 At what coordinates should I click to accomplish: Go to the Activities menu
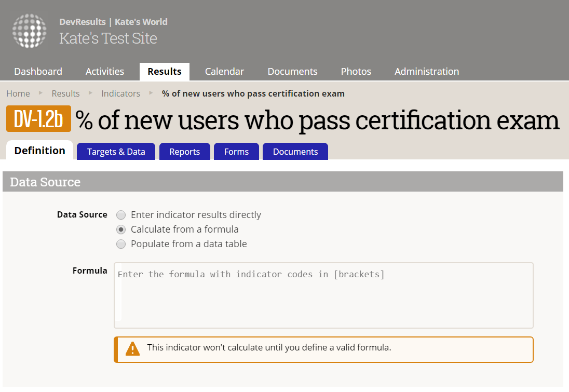tap(105, 72)
